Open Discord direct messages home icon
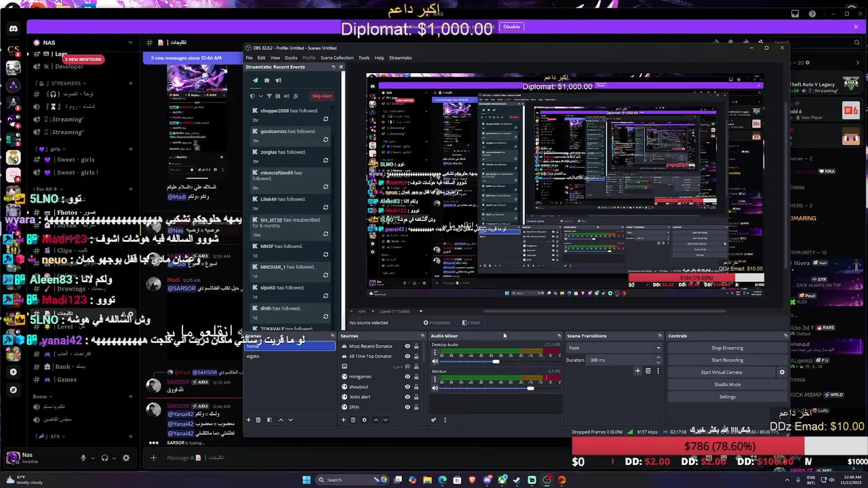 point(13,28)
